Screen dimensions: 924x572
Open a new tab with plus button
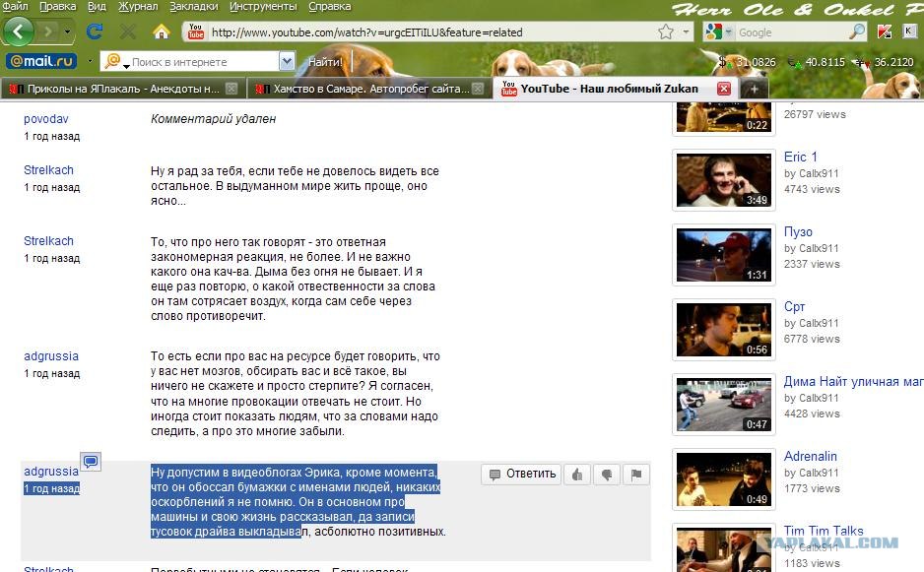pyautogui.click(x=754, y=90)
